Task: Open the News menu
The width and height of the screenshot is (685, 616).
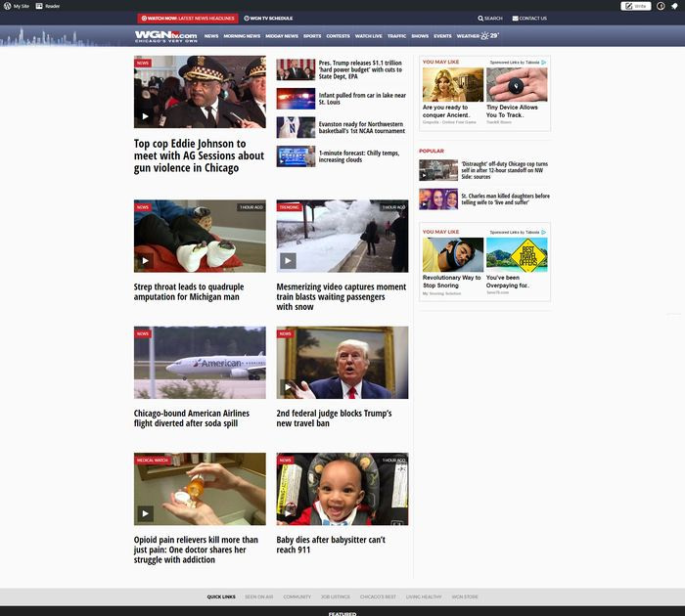Action: point(211,36)
